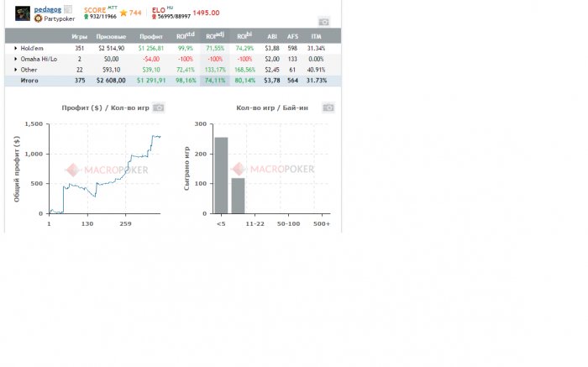Image resolution: width=588 pixels, height=367 pixels.
Task: Sort table by the Профит column
Action: point(151,37)
